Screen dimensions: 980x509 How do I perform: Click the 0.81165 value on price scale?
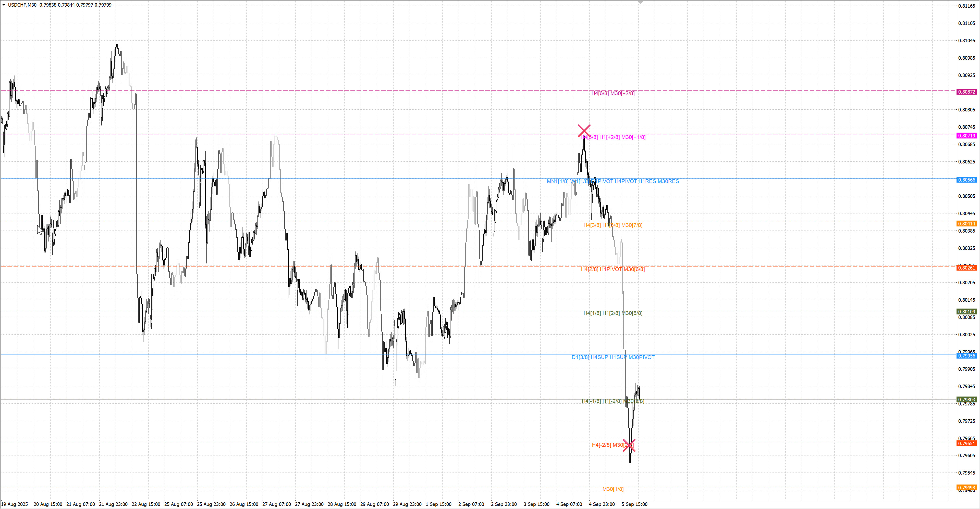click(x=966, y=6)
